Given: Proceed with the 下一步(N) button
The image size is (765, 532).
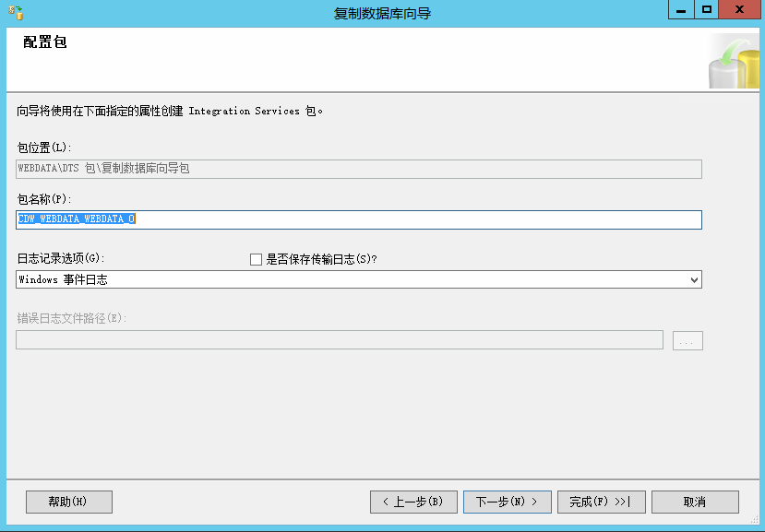Looking at the screenshot, I should (x=507, y=502).
